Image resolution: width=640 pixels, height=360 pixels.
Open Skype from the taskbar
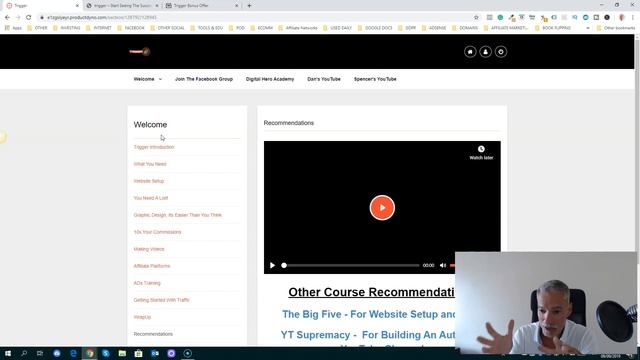point(106,353)
